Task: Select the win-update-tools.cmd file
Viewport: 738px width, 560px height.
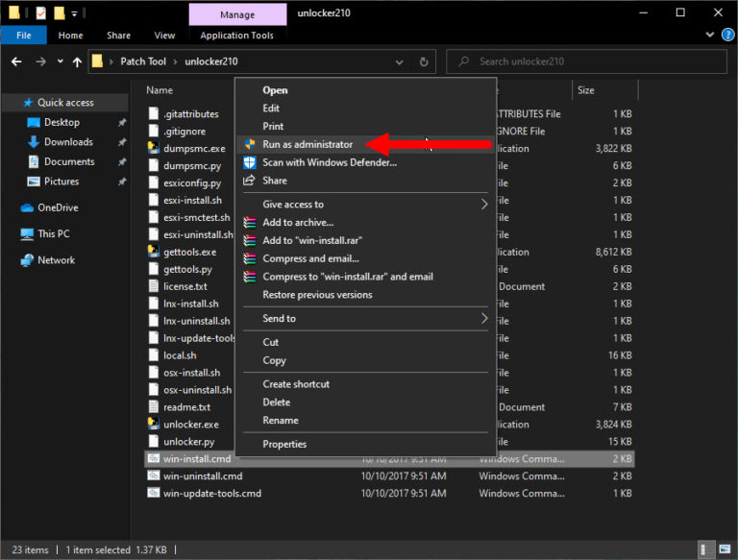Action: 211,494
